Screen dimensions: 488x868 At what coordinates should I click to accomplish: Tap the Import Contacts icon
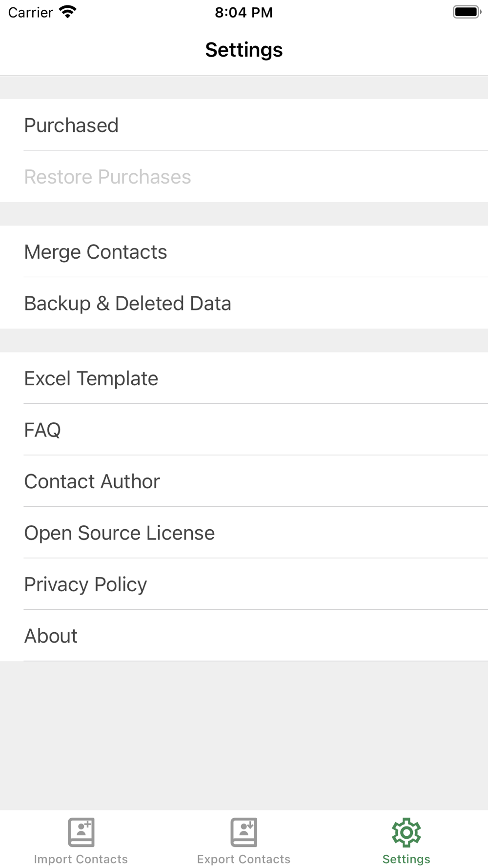point(81,832)
